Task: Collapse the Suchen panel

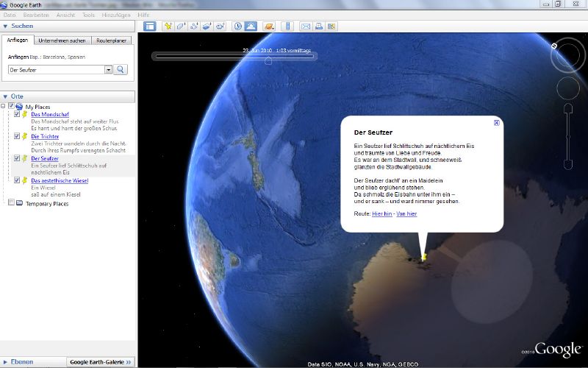Action: (x=5, y=26)
